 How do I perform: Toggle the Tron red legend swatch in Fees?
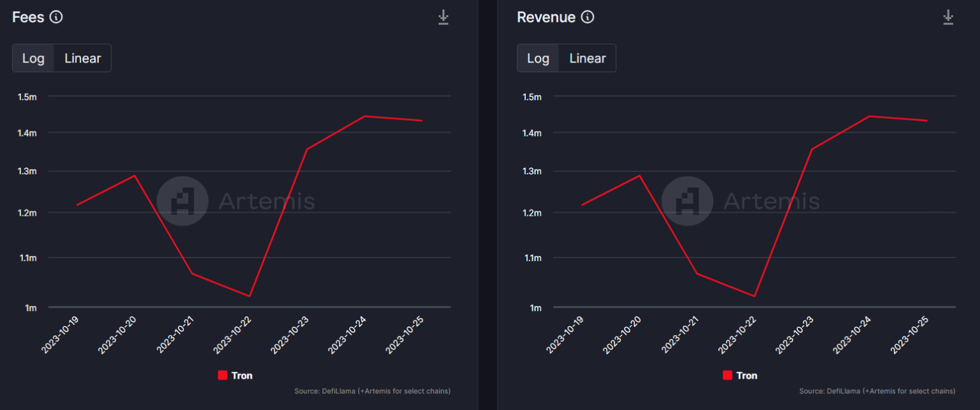point(223,376)
